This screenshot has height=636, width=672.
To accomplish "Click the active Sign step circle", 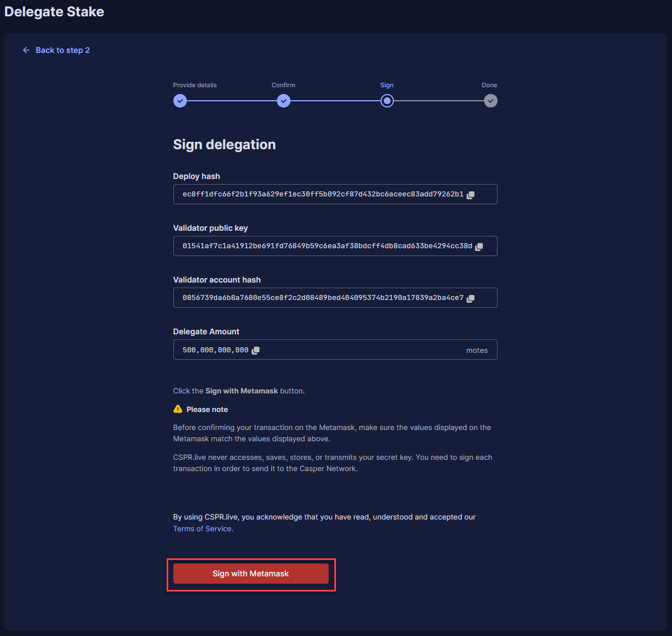I will coord(387,101).
